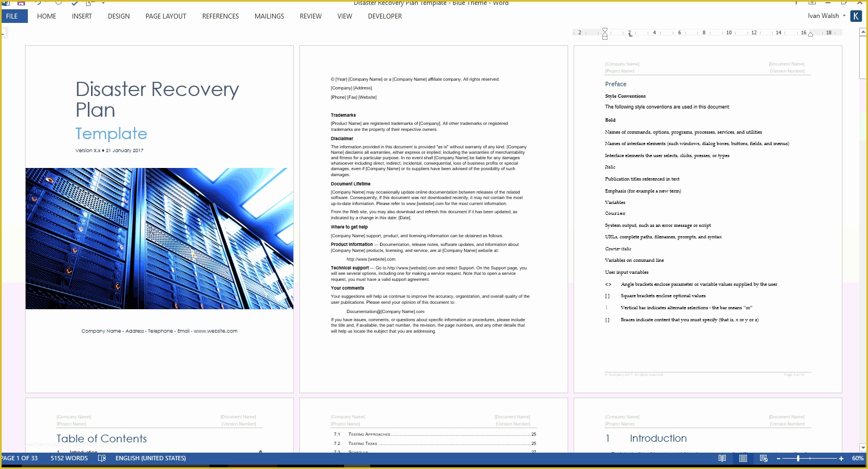Select the DEVELOPER ribbon tab

(385, 16)
